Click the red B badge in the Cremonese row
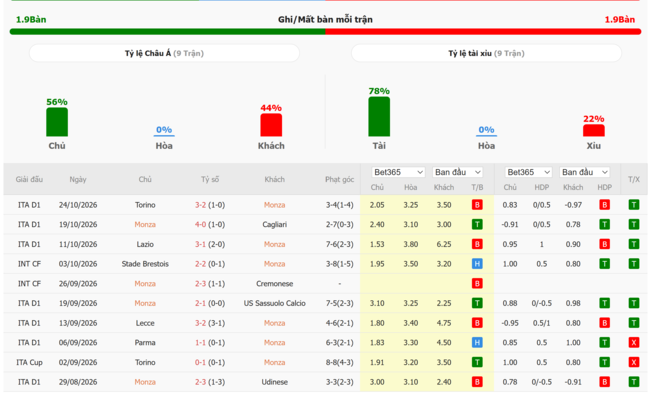The image size is (650, 393). click(x=477, y=284)
